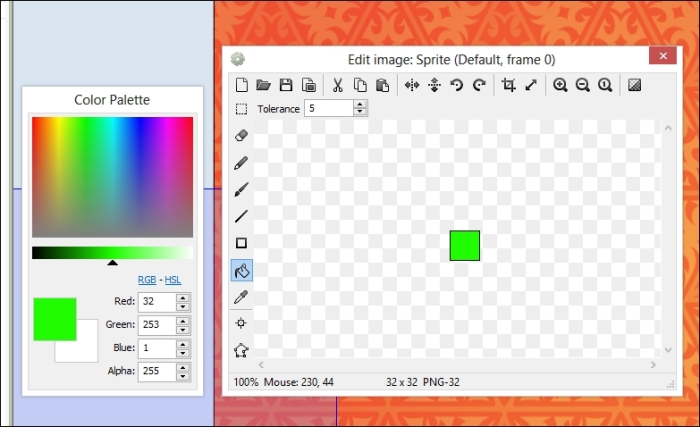Select the eyedropper color picker tool
700x427 pixels.
tap(241, 297)
